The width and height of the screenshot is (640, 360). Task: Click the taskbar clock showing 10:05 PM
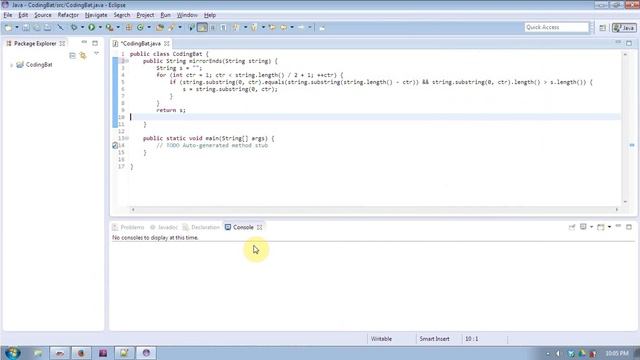tap(617, 353)
